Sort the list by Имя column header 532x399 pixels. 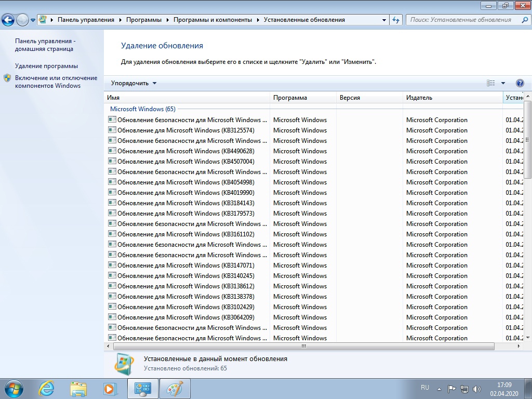[x=187, y=98]
